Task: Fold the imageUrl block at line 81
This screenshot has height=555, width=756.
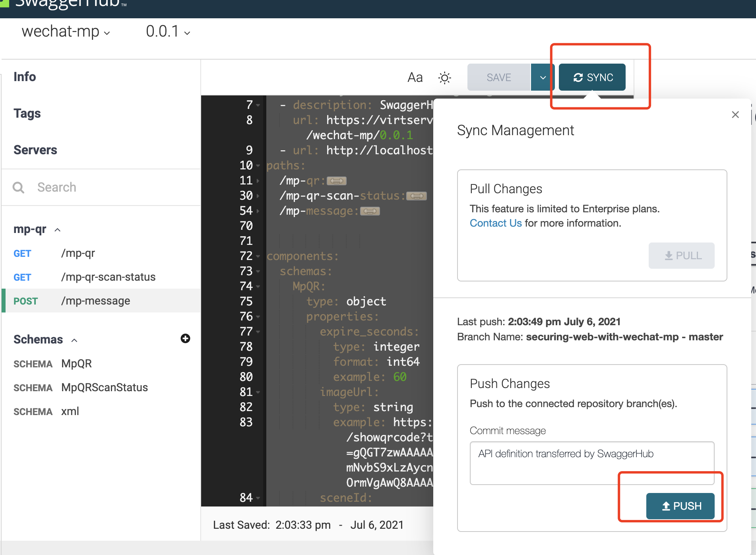Action: (x=258, y=392)
